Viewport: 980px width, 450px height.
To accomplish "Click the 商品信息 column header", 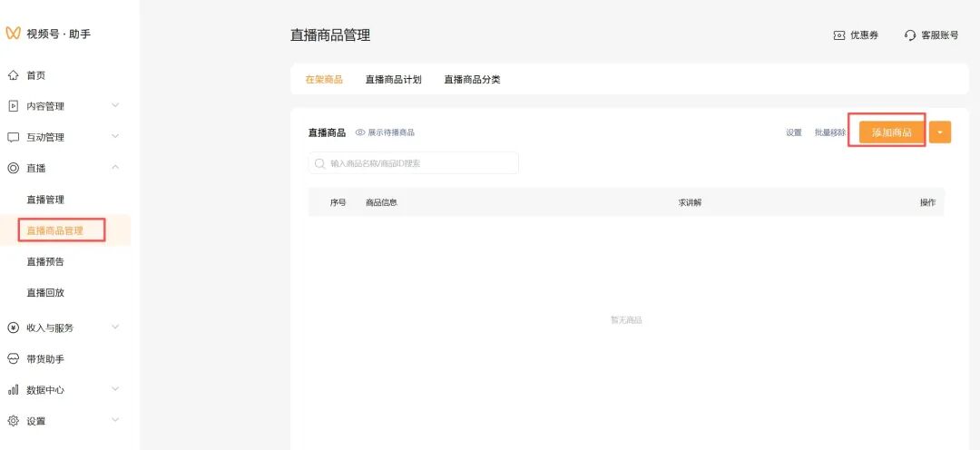I will 382,202.
